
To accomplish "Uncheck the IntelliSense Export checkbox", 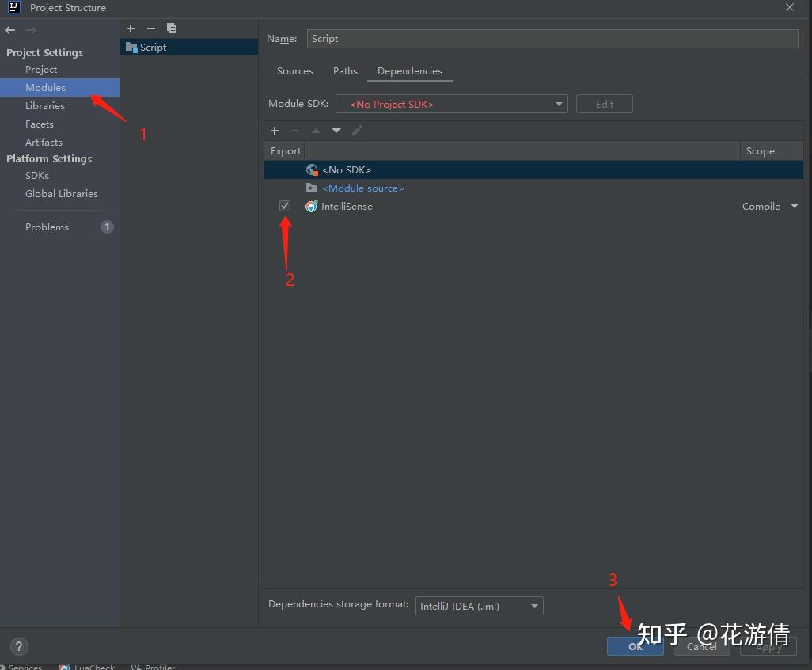I will pos(284,206).
